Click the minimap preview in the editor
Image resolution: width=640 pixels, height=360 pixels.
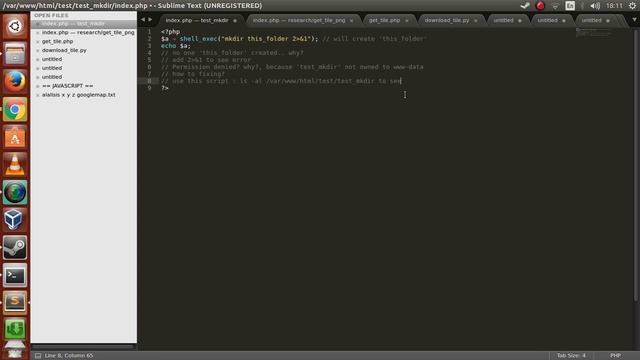pos(594,33)
